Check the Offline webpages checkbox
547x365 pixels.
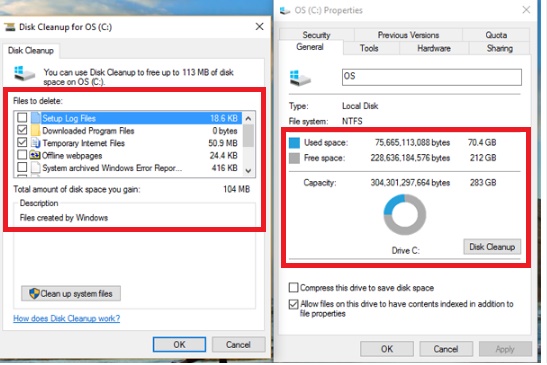click(x=22, y=155)
